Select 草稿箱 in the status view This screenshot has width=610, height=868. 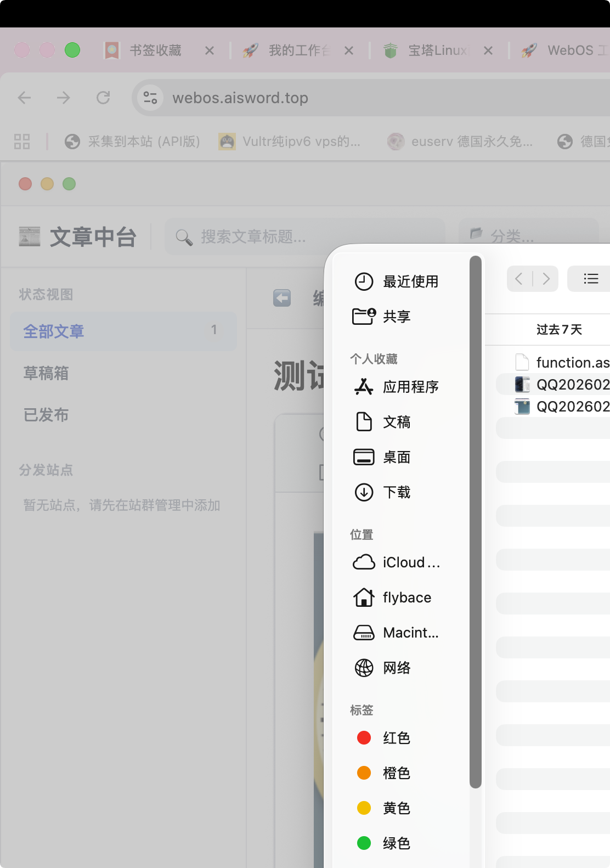(46, 373)
